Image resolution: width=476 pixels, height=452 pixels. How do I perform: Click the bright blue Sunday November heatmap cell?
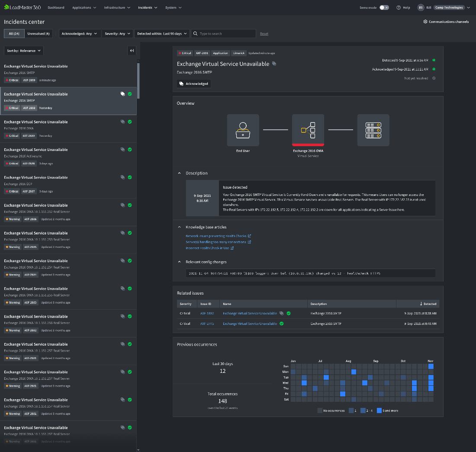pyautogui.click(x=431, y=366)
